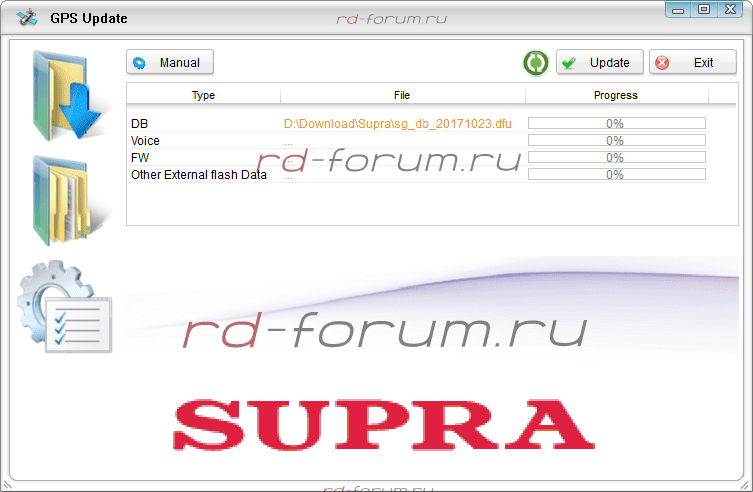
Task: Click the Other External flash Data file dots
Action: click(288, 177)
